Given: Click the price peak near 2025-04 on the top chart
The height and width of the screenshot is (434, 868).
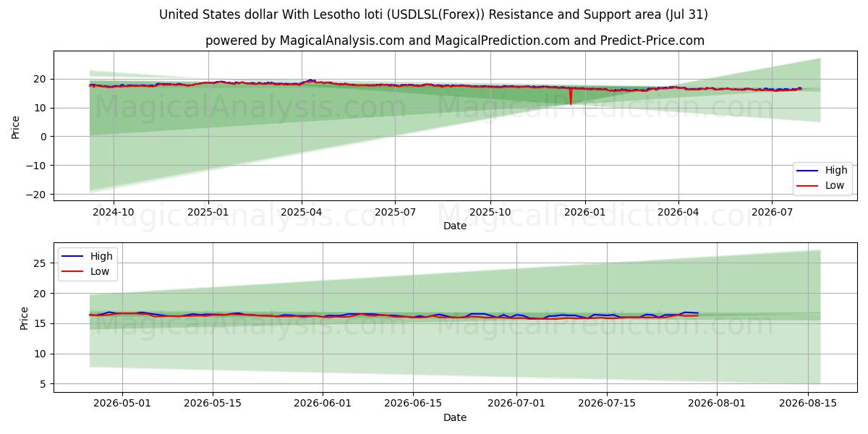Looking at the screenshot, I should point(310,80).
